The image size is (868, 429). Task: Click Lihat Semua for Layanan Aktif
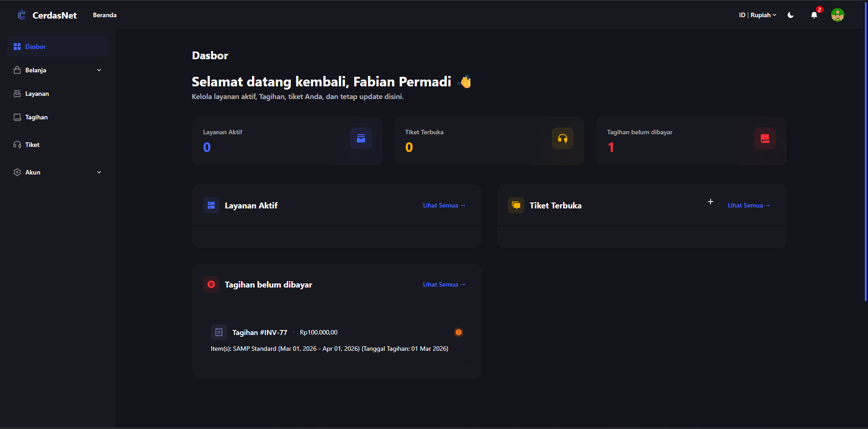(x=444, y=205)
